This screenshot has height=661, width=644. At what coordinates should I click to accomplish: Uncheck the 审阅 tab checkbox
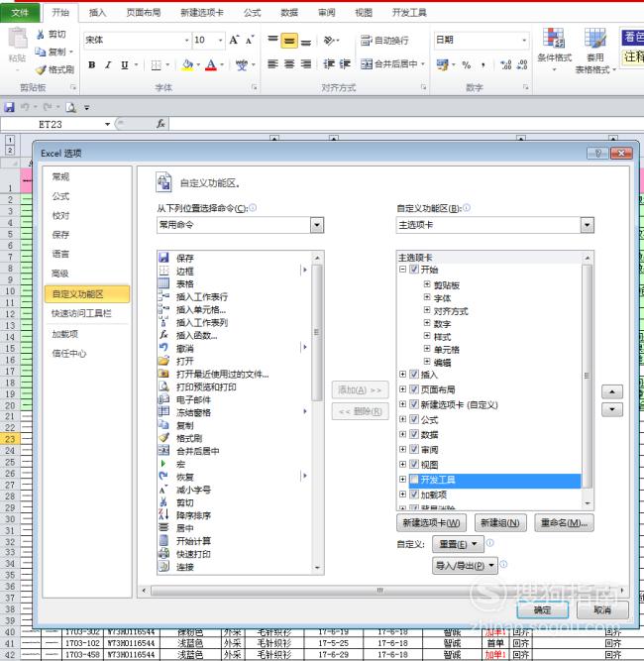[x=414, y=449]
